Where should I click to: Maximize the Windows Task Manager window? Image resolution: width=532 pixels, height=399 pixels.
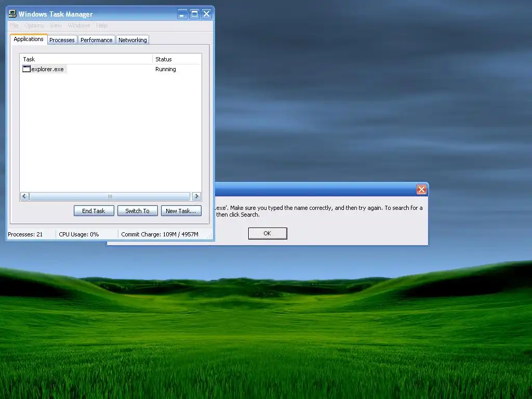pos(194,14)
